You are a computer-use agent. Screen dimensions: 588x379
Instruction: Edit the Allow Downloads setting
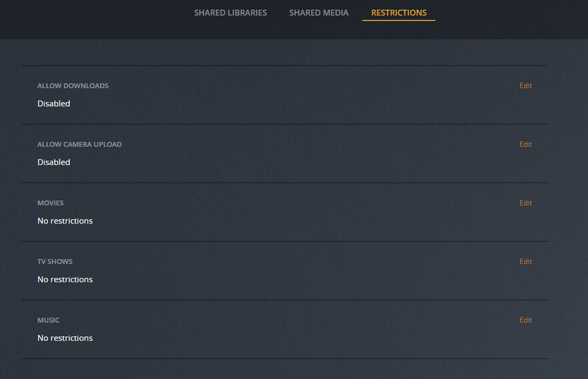pyautogui.click(x=525, y=85)
